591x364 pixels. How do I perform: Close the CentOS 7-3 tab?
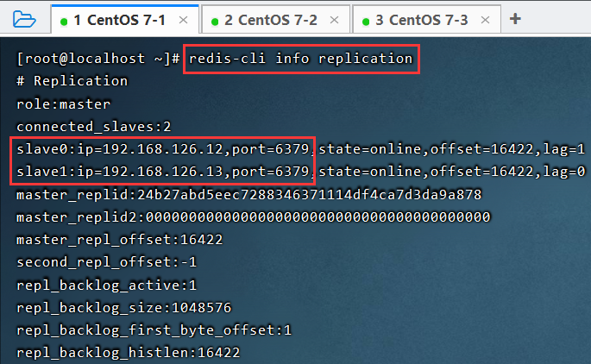coord(485,20)
